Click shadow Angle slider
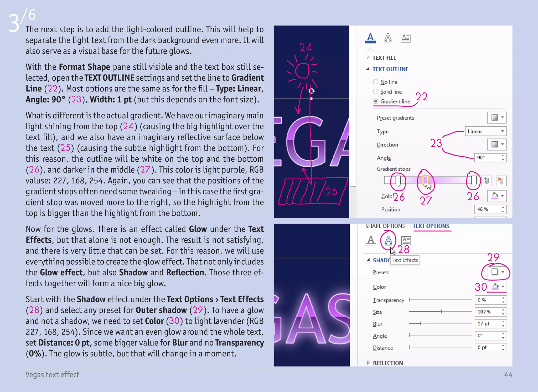 441,335
